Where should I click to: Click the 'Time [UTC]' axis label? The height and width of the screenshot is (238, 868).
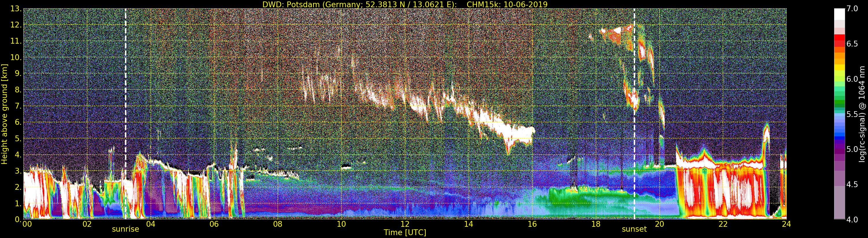pos(405,233)
